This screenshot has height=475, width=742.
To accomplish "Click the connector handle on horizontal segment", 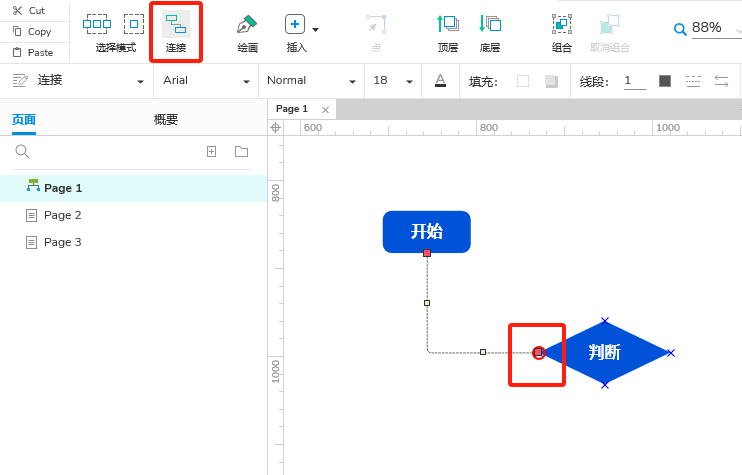I will tap(483, 352).
